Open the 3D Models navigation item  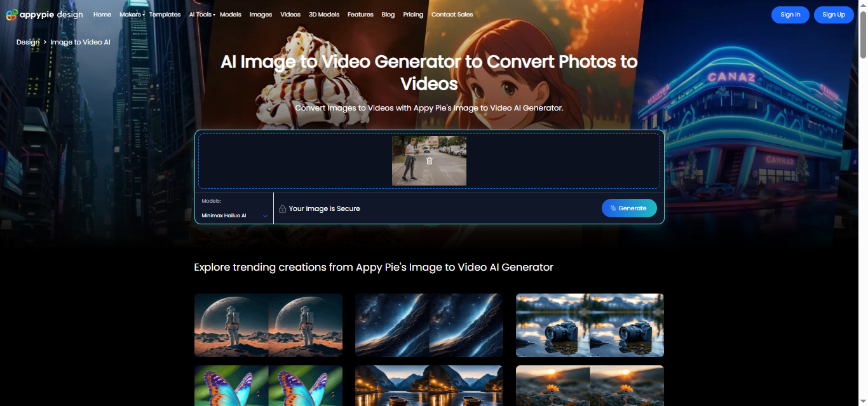[x=324, y=14]
